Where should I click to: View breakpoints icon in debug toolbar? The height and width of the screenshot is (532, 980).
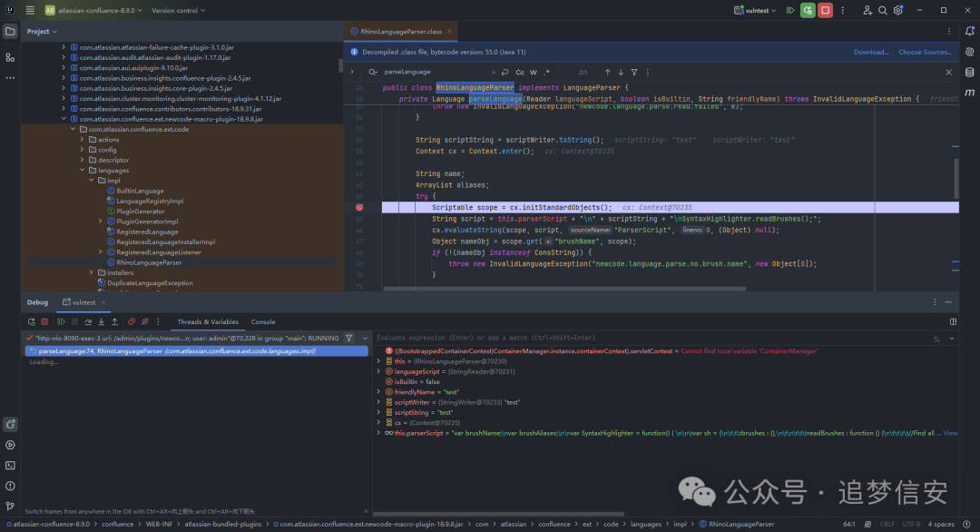[x=132, y=322]
